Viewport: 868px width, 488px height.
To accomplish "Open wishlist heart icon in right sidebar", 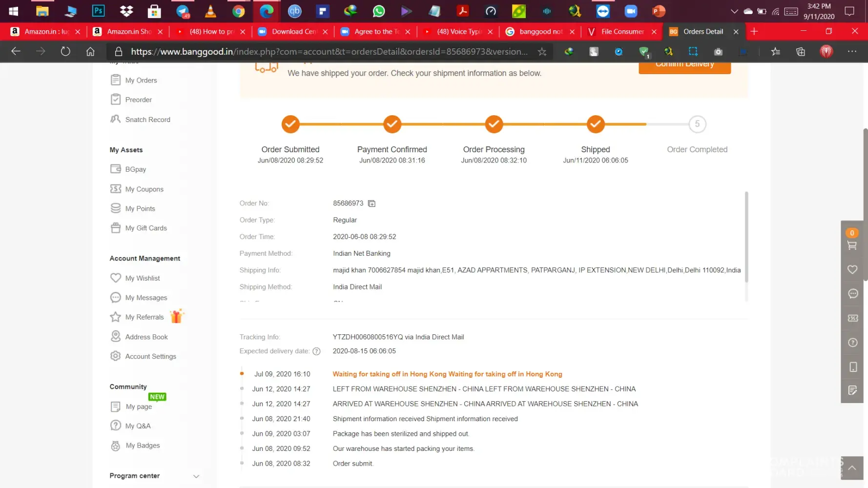I will point(852,269).
